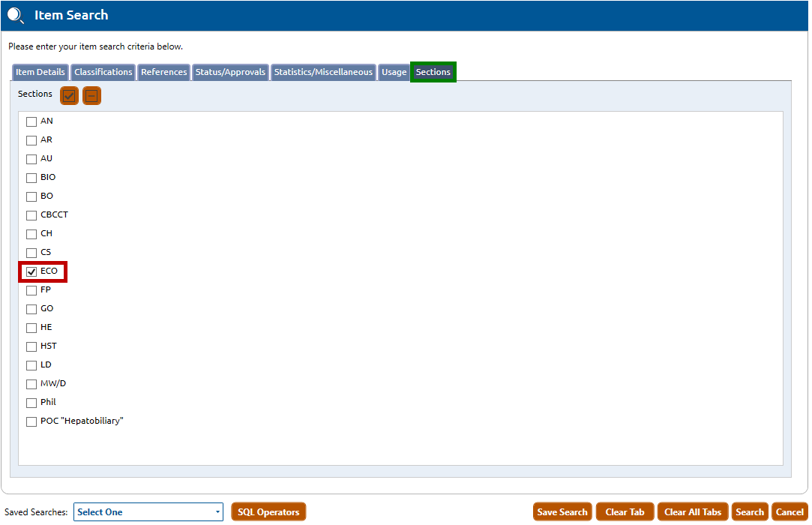Tick the CBCCT section checkbox

pos(31,215)
